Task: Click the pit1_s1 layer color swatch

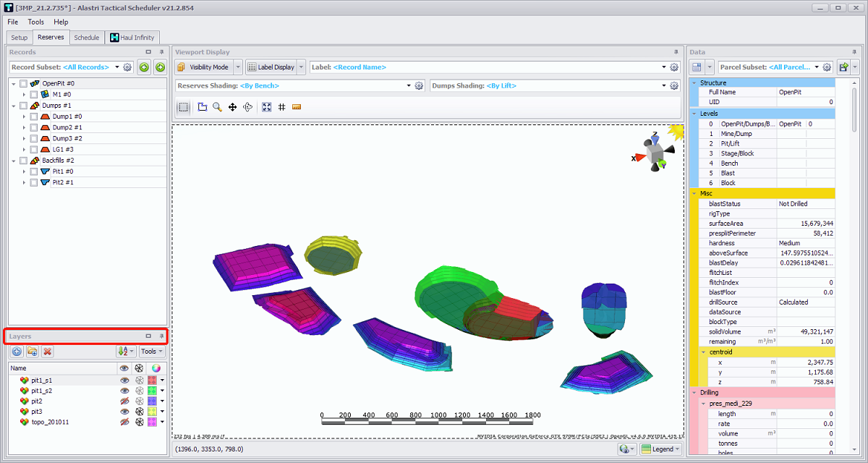Action: pyautogui.click(x=153, y=380)
